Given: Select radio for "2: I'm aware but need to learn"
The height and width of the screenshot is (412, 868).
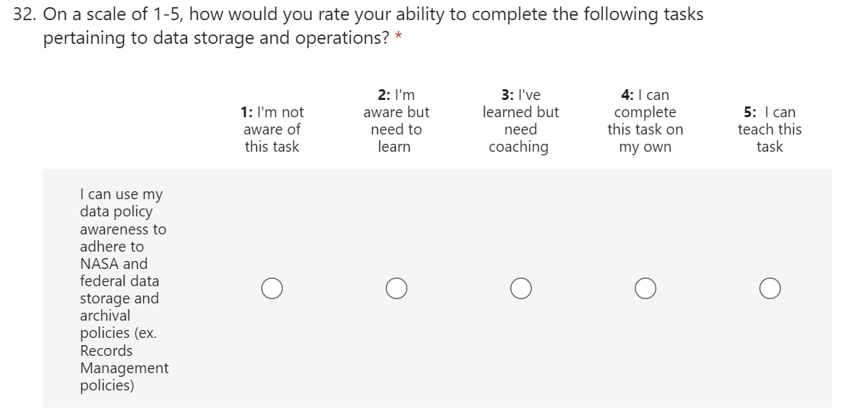Looking at the screenshot, I should [397, 288].
